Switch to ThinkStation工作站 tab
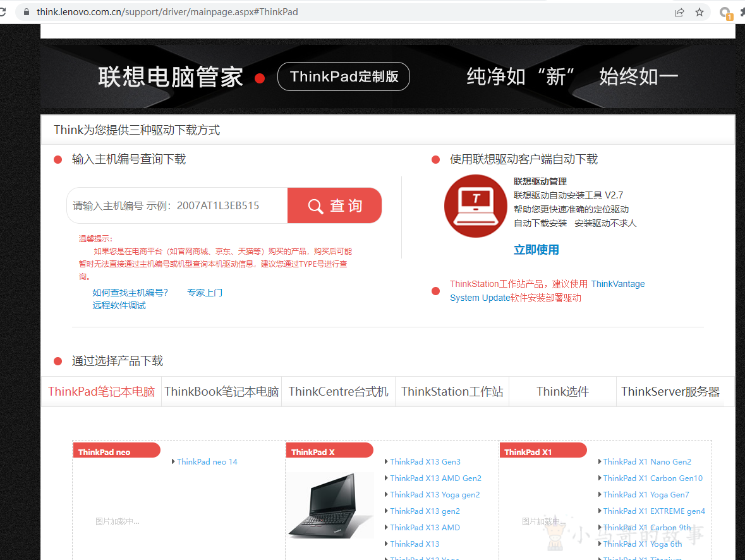The width and height of the screenshot is (745, 560). [452, 392]
